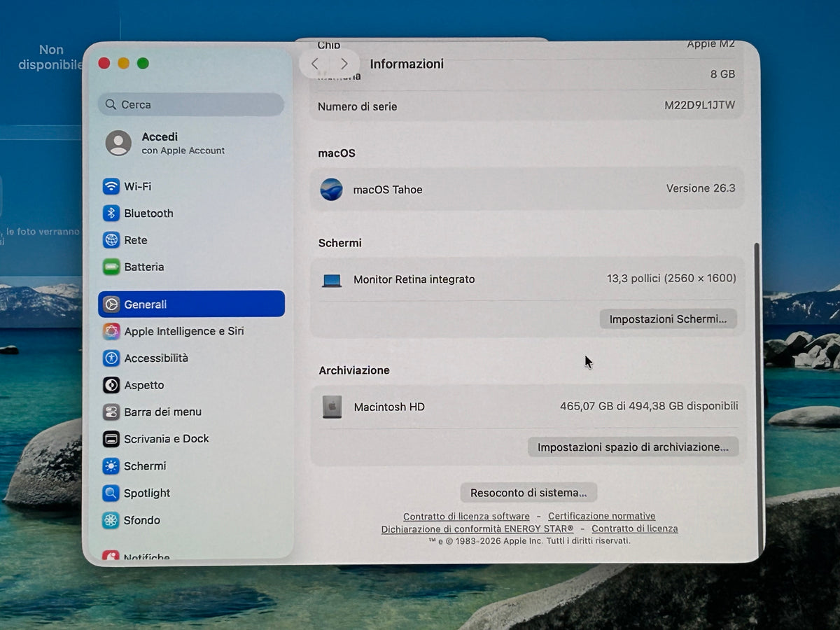Screen dimensions: 840x630
Task: Click the serial number M22D9L1JTW
Action: coord(700,106)
